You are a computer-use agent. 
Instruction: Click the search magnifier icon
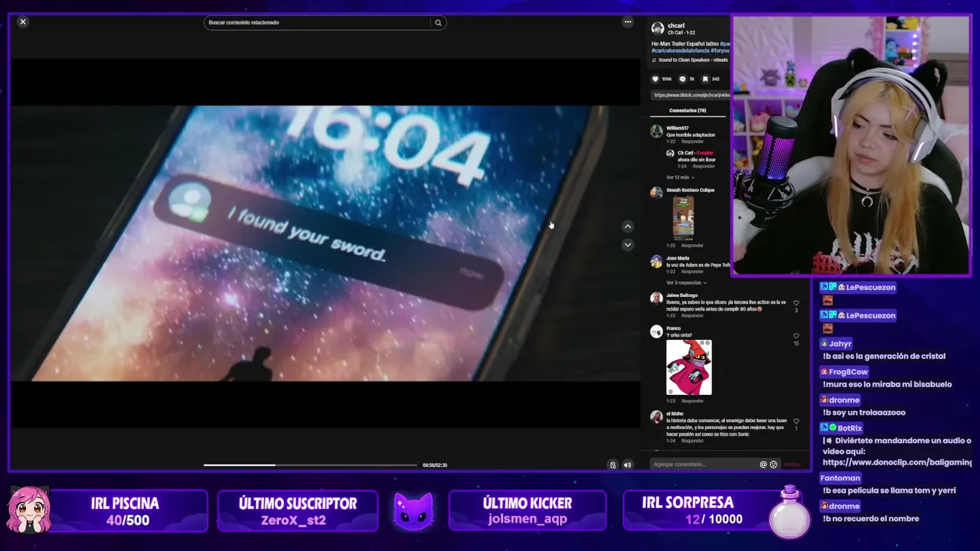(x=438, y=22)
